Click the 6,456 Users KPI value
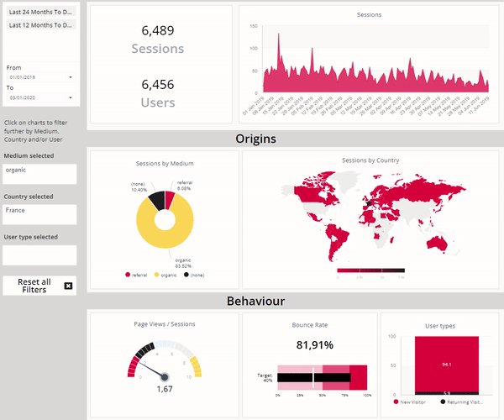Screen dimensions: 504x420 tap(158, 85)
